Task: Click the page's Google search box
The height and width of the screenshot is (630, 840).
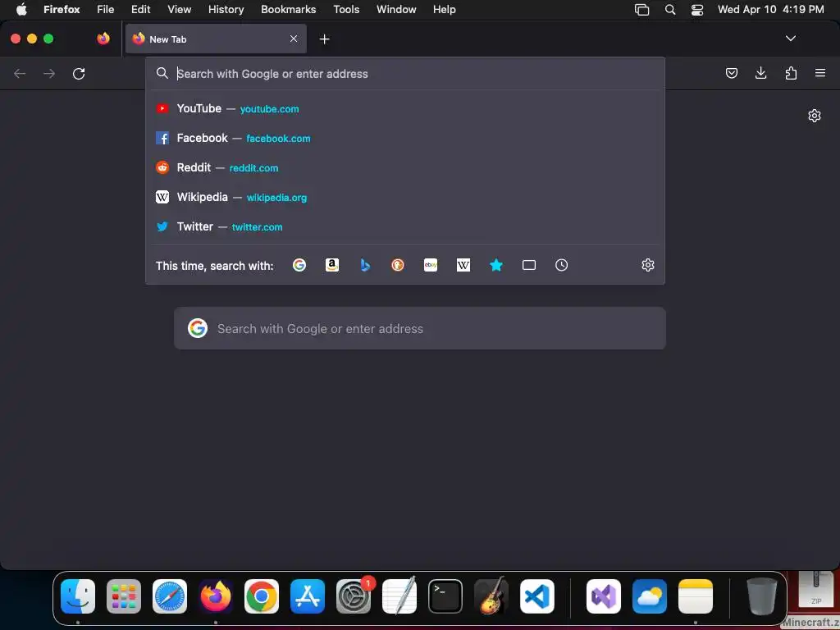Action: pyautogui.click(x=420, y=328)
